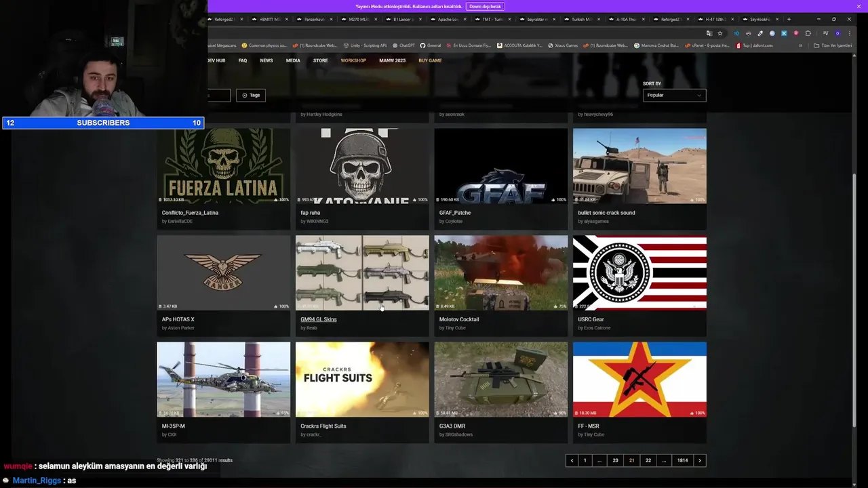Open the browser extensions puzzle icon

(x=808, y=33)
